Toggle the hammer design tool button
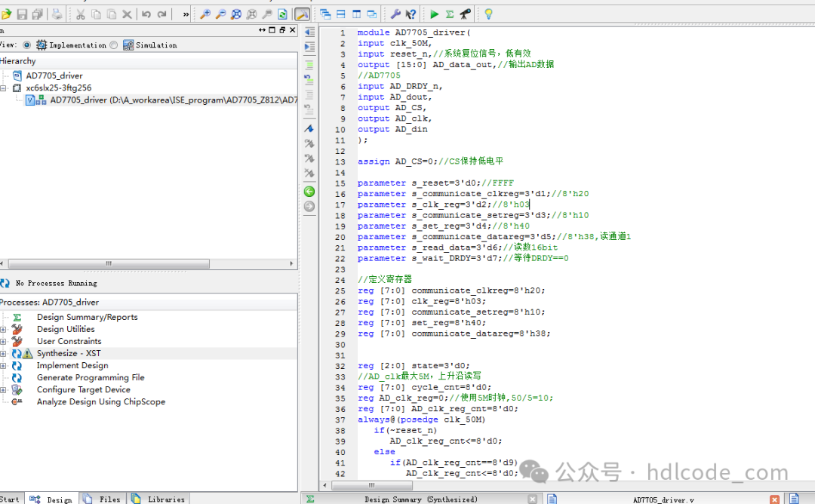The width and height of the screenshot is (815, 504). (x=301, y=14)
